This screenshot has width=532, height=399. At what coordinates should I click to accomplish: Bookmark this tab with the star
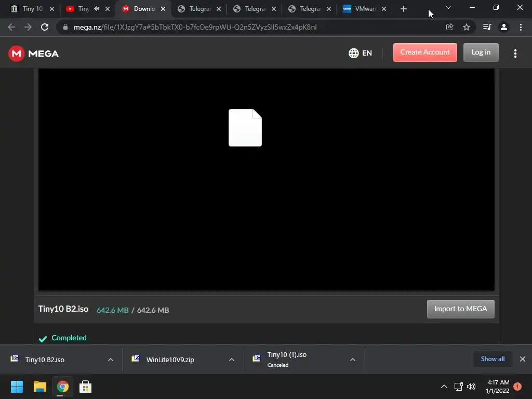(467, 27)
